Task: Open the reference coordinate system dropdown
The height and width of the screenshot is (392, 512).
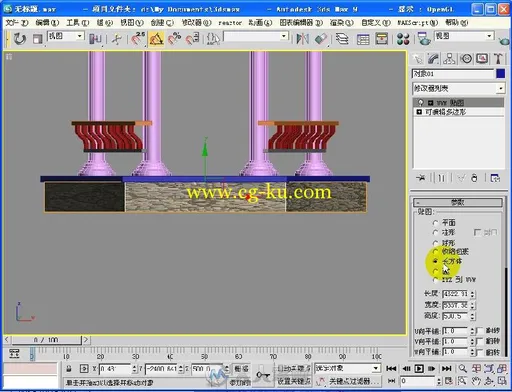Action: [80, 36]
